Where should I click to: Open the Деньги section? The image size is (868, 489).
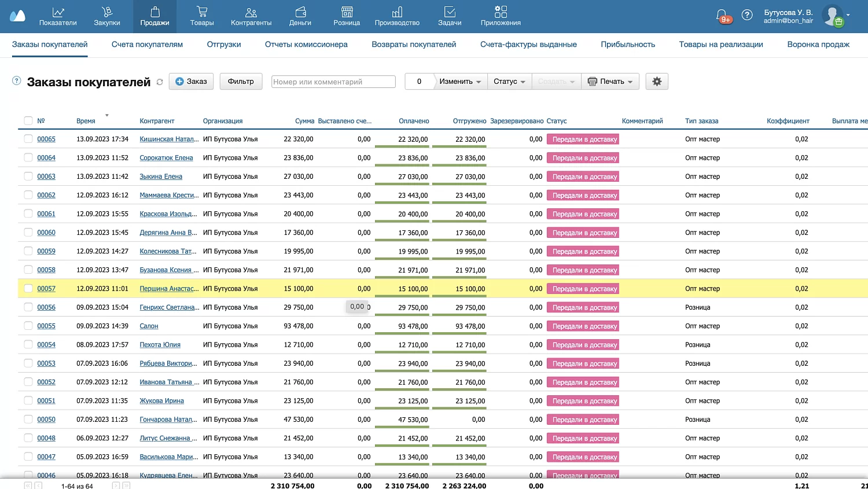point(300,16)
